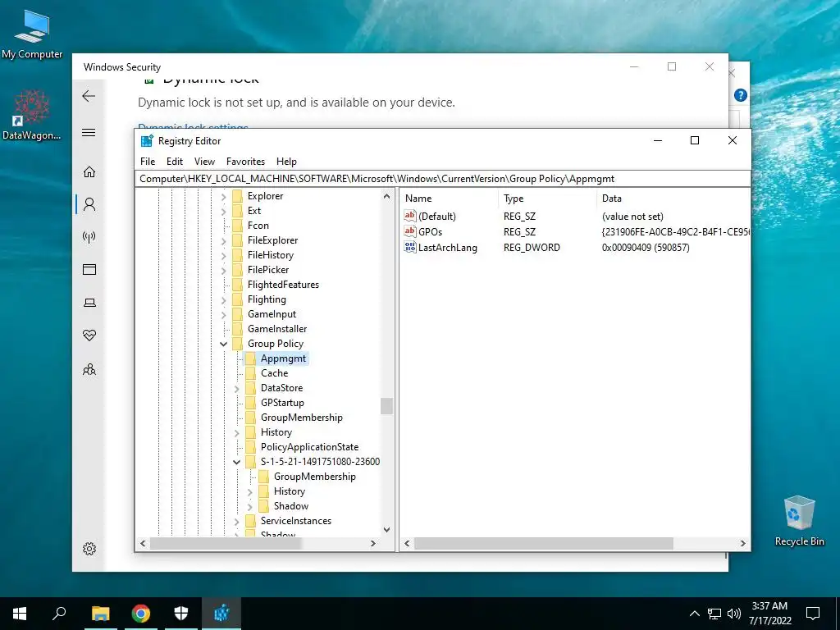Select the PolicyApplicationState key
The height and width of the screenshot is (630, 840).
(309, 447)
